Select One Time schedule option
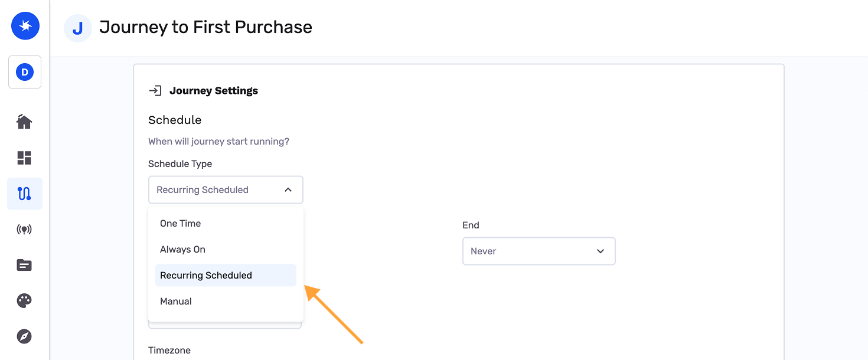868x360 pixels. [181, 224]
